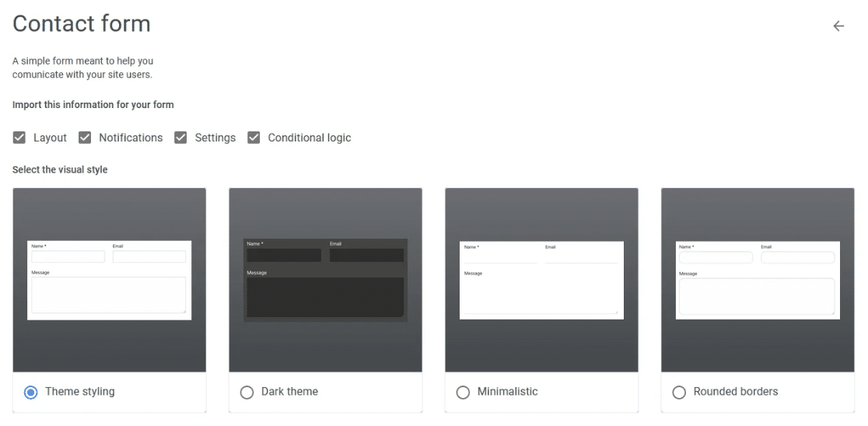Click the "Layout" label text
868x426 pixels.
[50, 138]
